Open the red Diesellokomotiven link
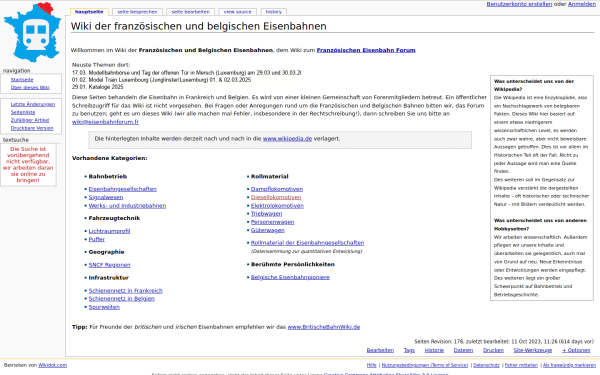Screen dimensions: 600x375 click(x=276, y=197)
